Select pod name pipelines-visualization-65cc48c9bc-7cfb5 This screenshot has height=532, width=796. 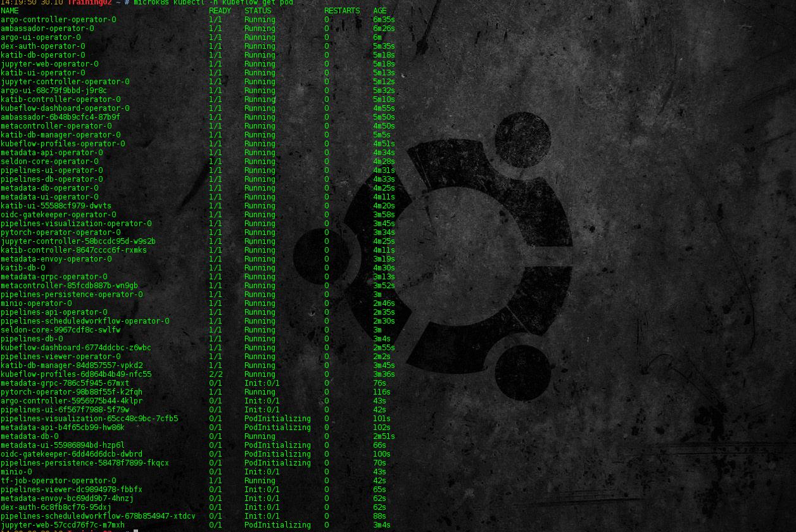coord(89,419)
